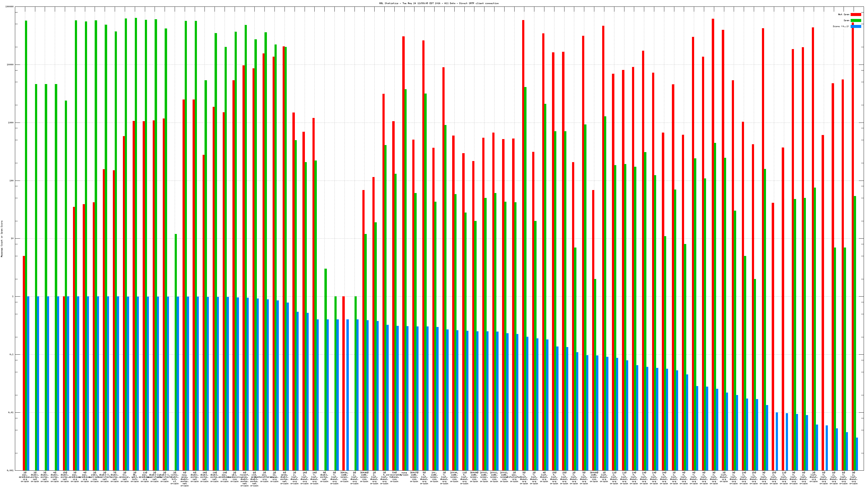Screen dimensions: 868x488
Task: Click the 'virbl.dnsbl.bit.nl origin' x-axis label
Action: (174, 478)
